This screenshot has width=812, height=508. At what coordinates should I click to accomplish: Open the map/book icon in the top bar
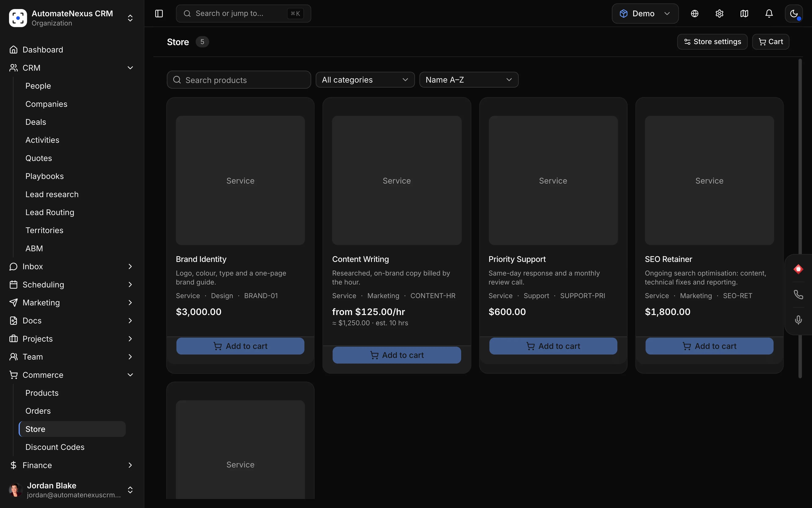(744, 13)
